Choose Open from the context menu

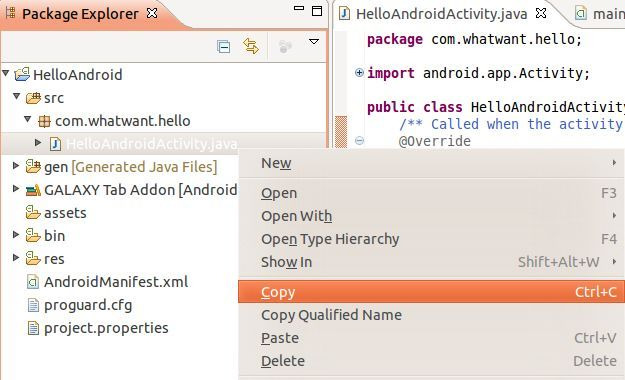click(431, 193)
